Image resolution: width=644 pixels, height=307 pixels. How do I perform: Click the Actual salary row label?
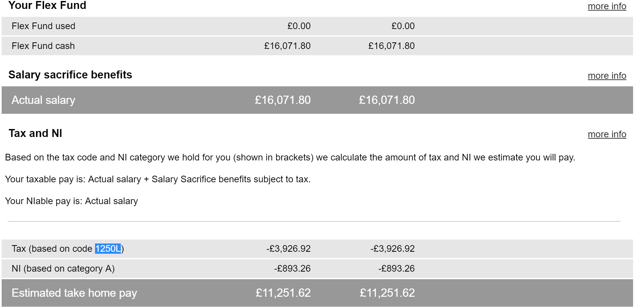click(43, 100)
